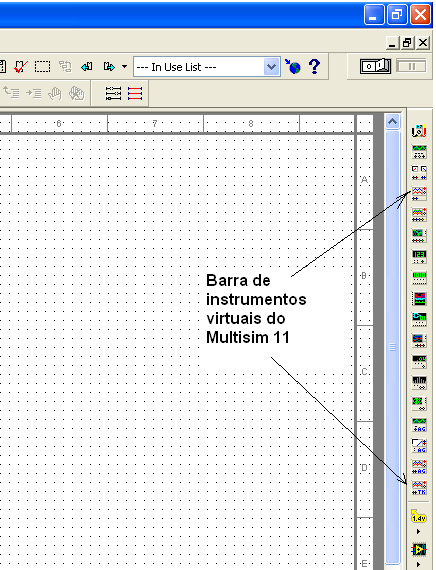
Task: Click row ruler label B
Action: pyautogui.click(x=364, y=276)
